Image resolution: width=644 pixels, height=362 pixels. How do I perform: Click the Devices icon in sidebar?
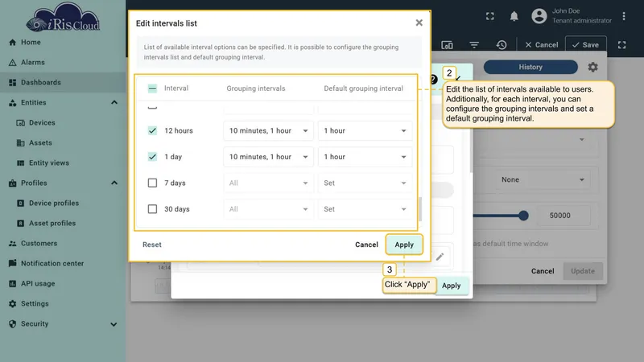pos(21,123)
